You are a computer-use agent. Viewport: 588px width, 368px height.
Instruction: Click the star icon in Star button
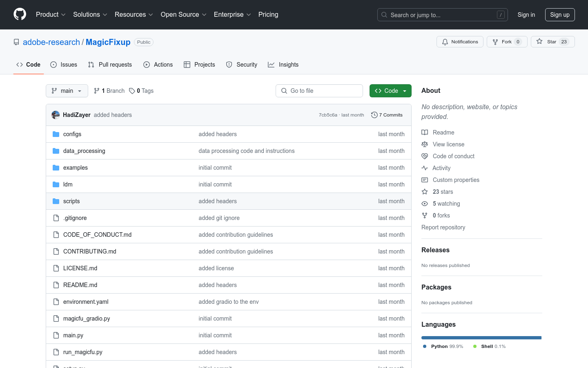tap(539, 42)
